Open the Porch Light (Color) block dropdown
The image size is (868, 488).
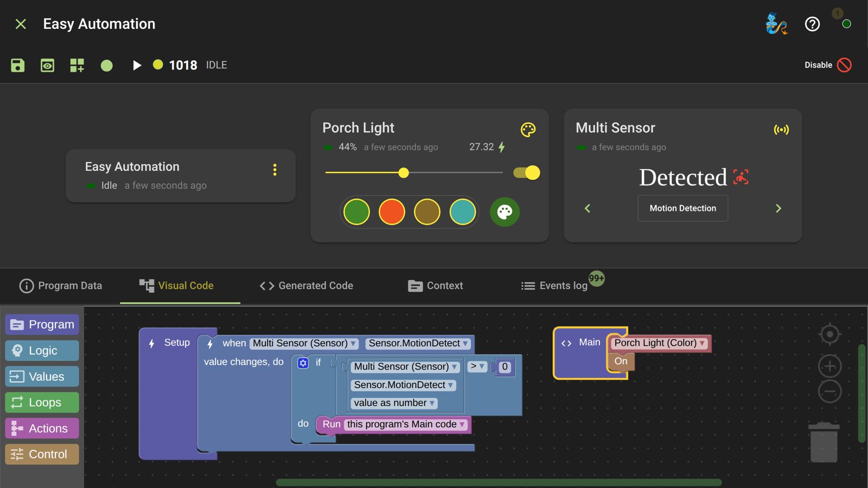click(703, 343)
